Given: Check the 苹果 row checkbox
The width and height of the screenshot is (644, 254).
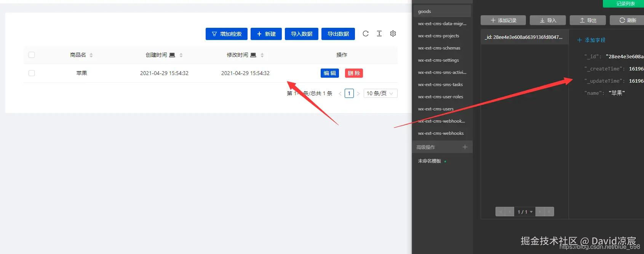Looking at the screenshot, I should (32, 73).
